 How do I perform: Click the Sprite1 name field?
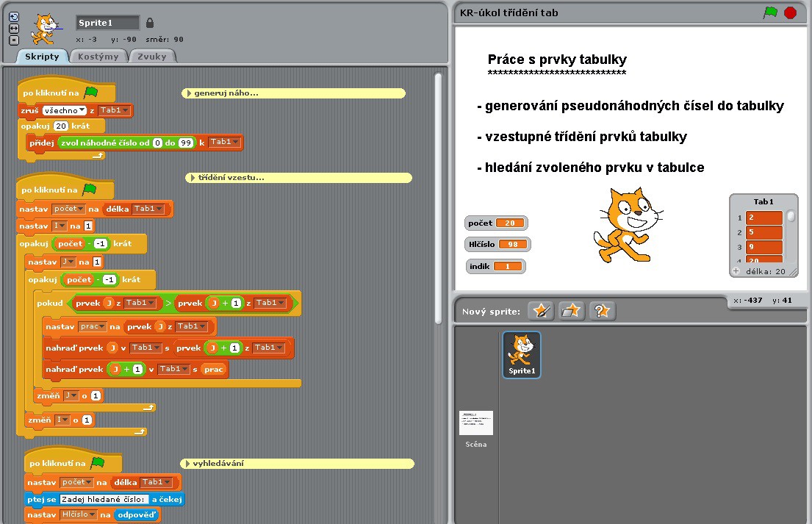[x=107, y=23]
